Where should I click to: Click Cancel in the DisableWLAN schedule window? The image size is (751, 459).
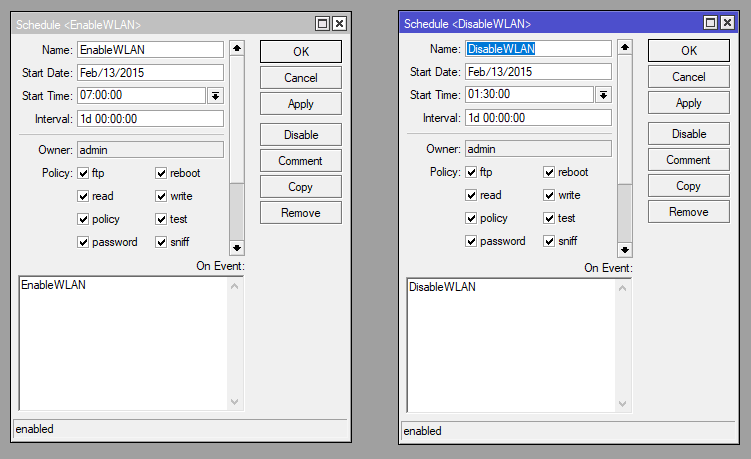click(x=689, y=77)
